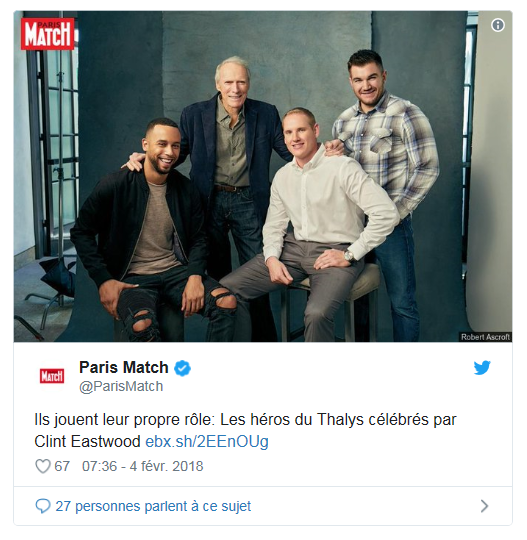
Task: Click the tweet text "Ils jouent leur propre rôle"
Action: [x=124, y=420]
